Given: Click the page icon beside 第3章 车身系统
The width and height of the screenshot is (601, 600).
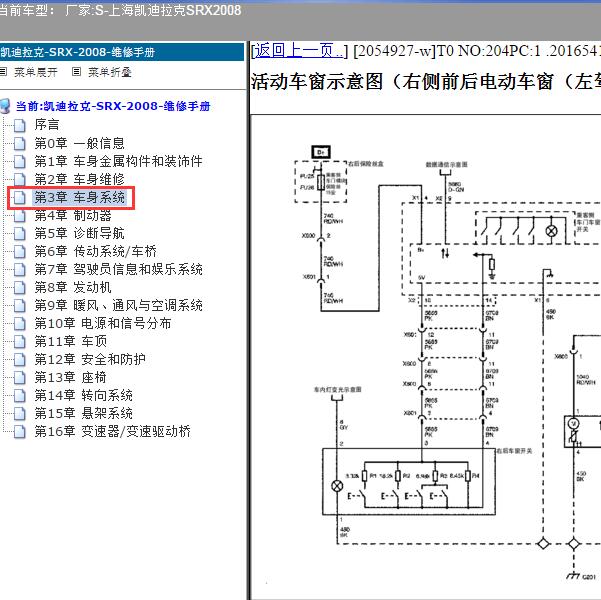Looking at the screenshot, I should [x=20, y=197].
